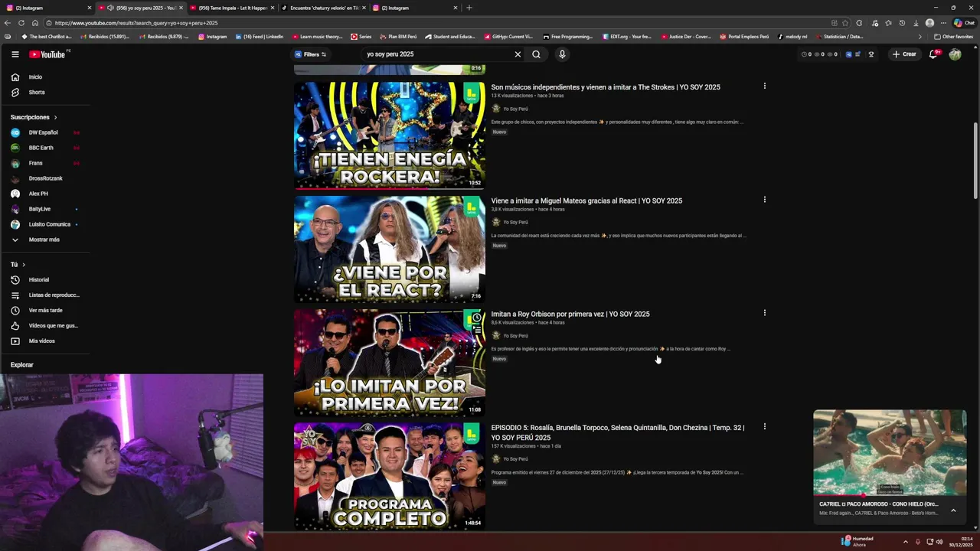
Task: Open 'Viene a imitar a Miguel Mateos' title
Action: click(586, 201)
